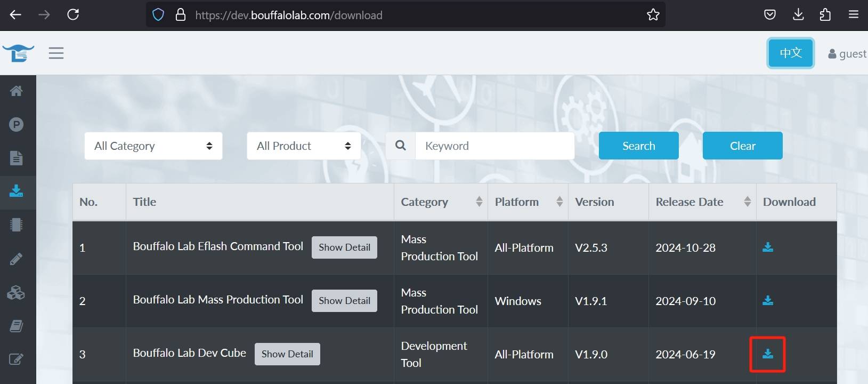868x384 pixels.
Task: Reload the page with the refresh icon
Action: (x=73, y=15)
